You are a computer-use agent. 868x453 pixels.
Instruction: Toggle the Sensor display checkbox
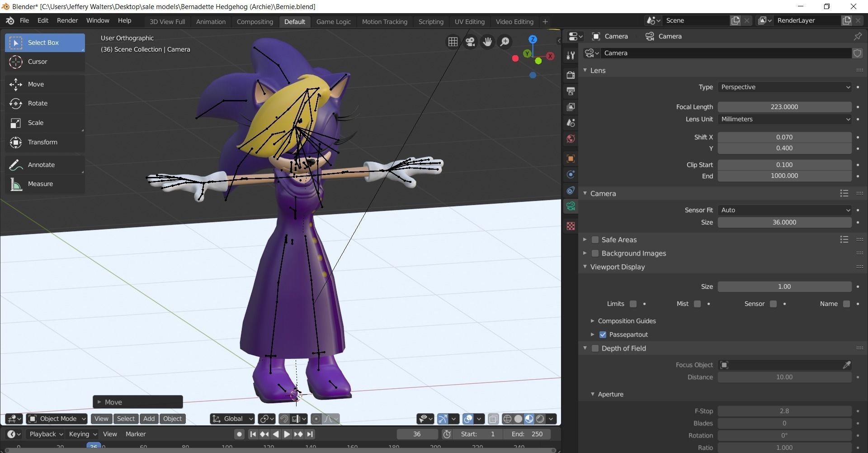(774, 304)
